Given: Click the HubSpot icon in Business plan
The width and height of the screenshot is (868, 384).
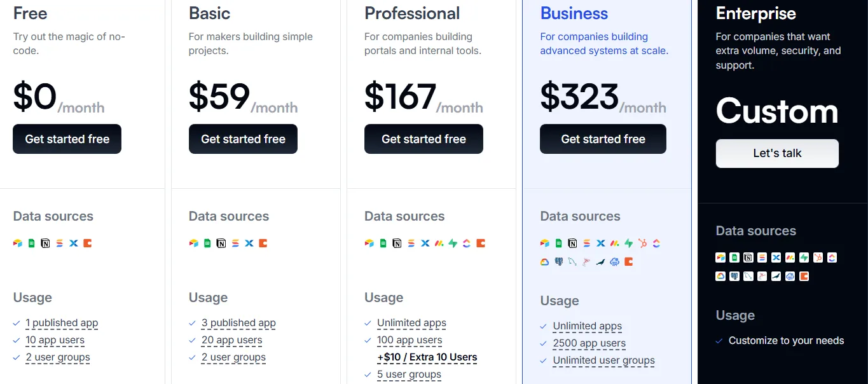Looking at the screenshot, I should pos(643,243).
